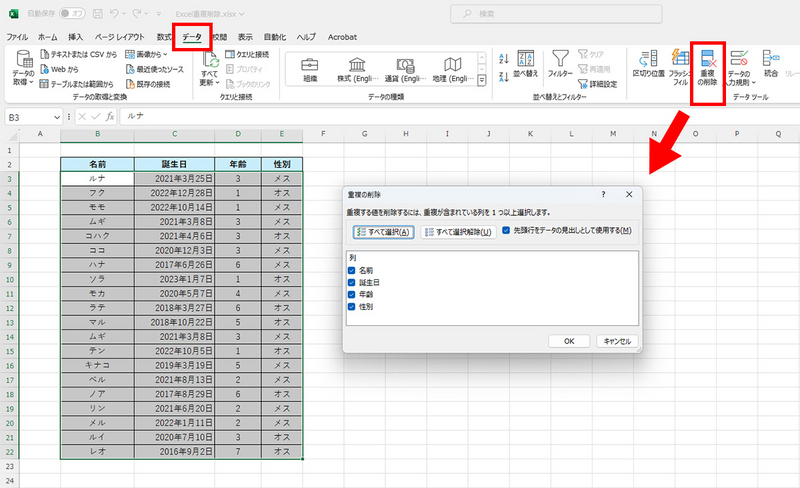Click Select All (すべて選択) button
The width and height of the screenshot is (800, 488).
click(x=383, y=232)
